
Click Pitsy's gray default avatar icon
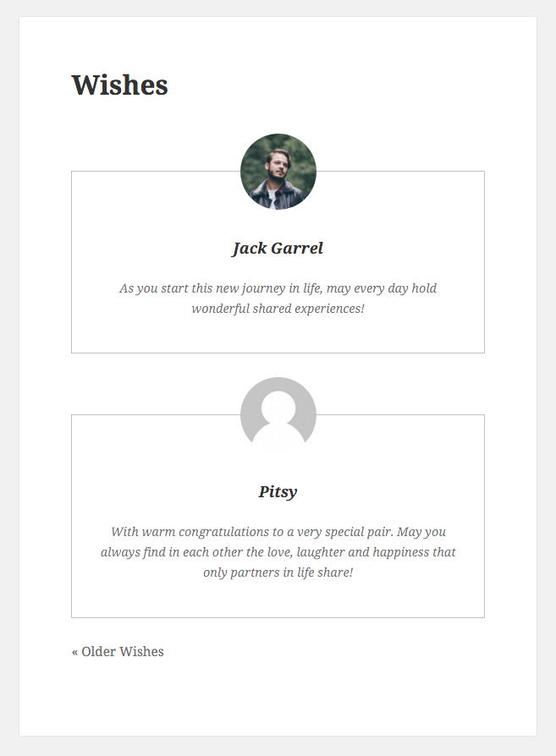[x=278, y=415]
